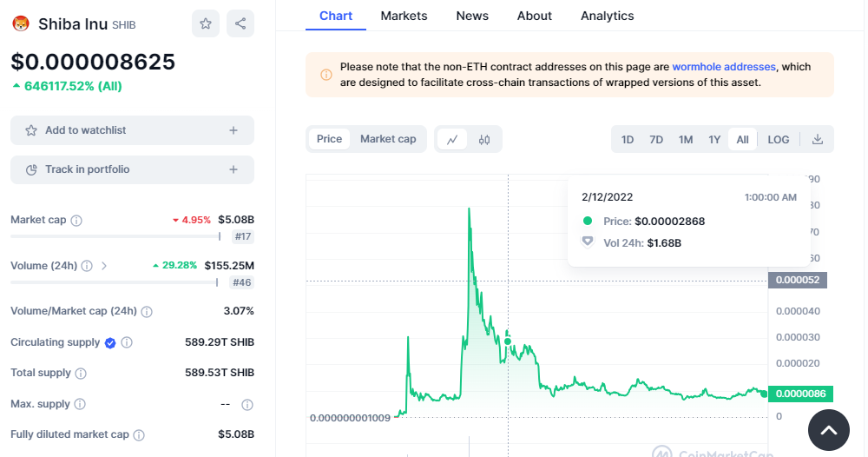Click the Vol 24h: $1.68B tooltip value
868x457 pixels.
[x=642, y=243]
